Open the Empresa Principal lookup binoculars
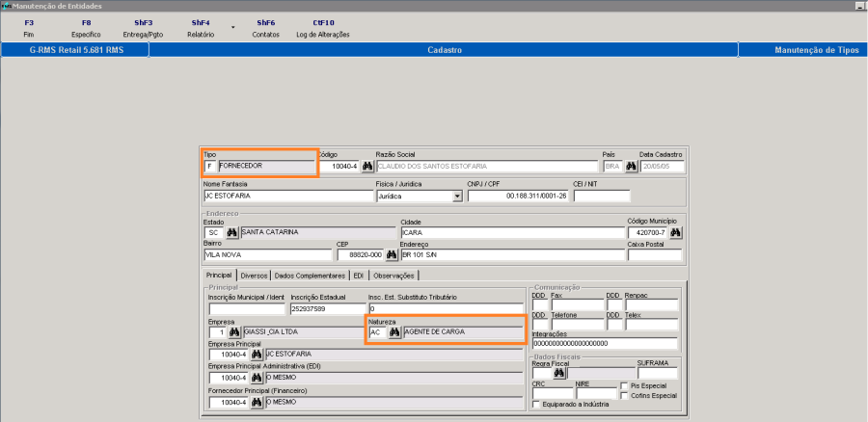868x422 pixels. [x=257, y=354]
